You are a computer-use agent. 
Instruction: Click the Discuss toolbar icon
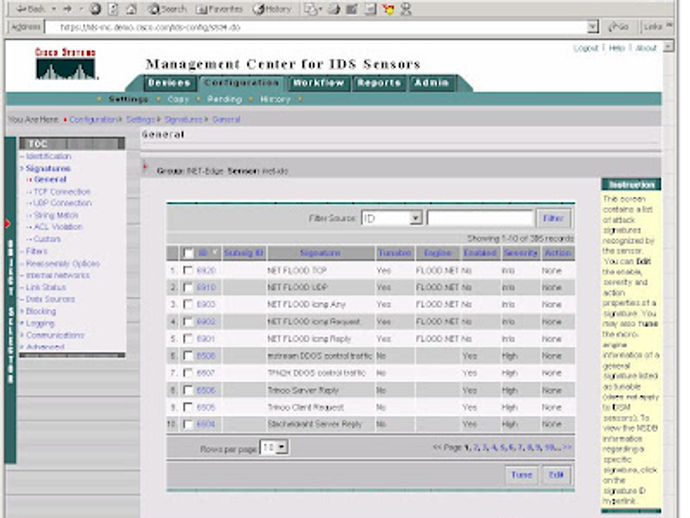click(x=370, y=8)
